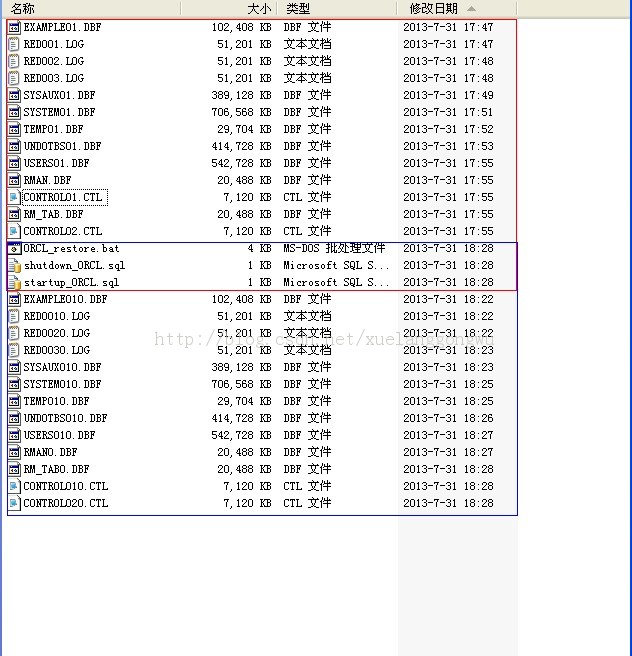Click the RMAN0.DBF file icon
Viewport: 632px width, 656px height.
14,453
